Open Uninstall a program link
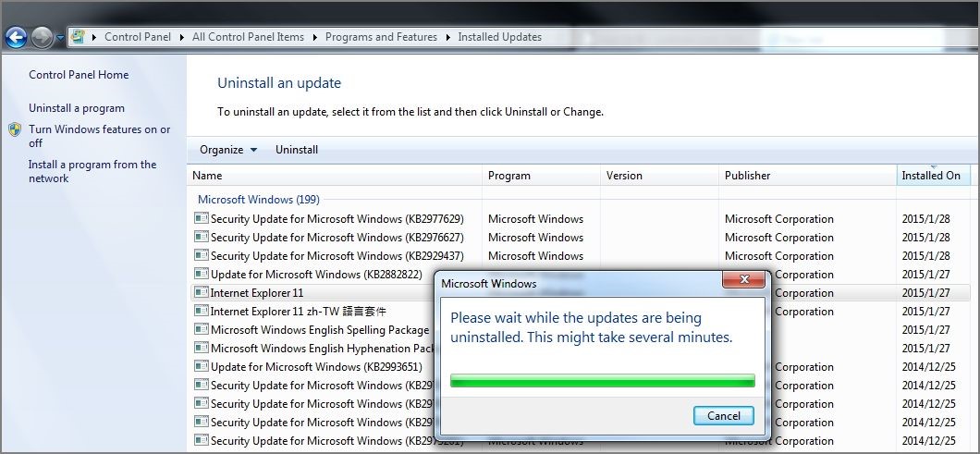980x454 pixels. pos(76,108)
